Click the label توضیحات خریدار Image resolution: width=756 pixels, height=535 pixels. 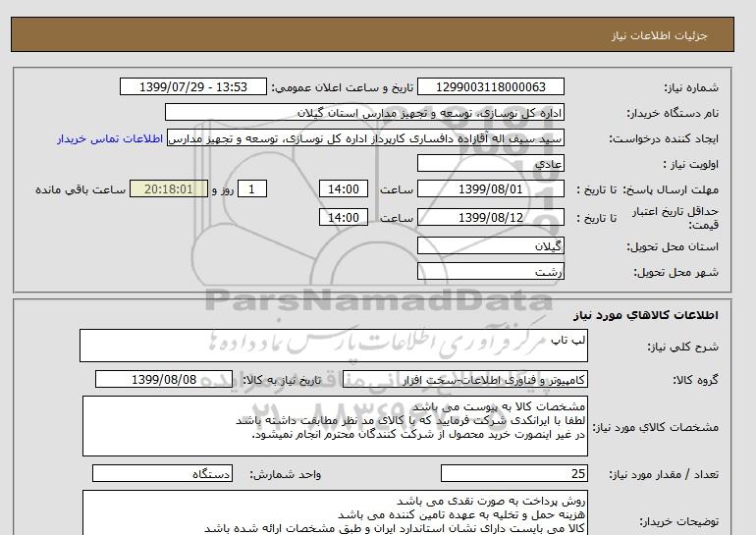(678, 521)
